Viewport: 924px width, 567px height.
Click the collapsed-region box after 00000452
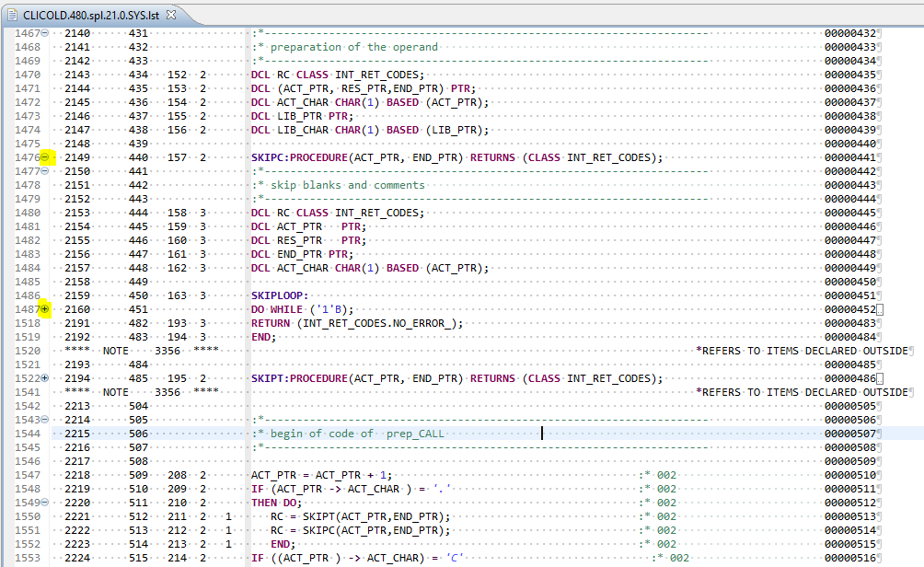point(880,309)
